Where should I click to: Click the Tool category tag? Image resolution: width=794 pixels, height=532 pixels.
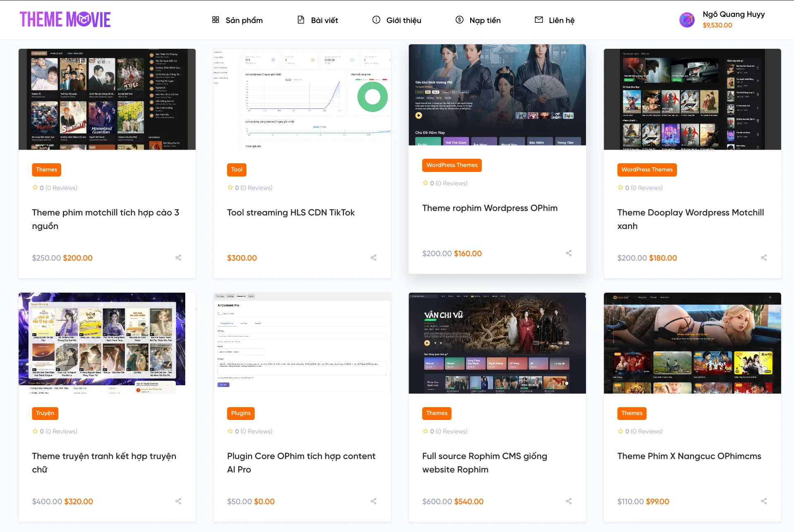[x=237, y=169]
